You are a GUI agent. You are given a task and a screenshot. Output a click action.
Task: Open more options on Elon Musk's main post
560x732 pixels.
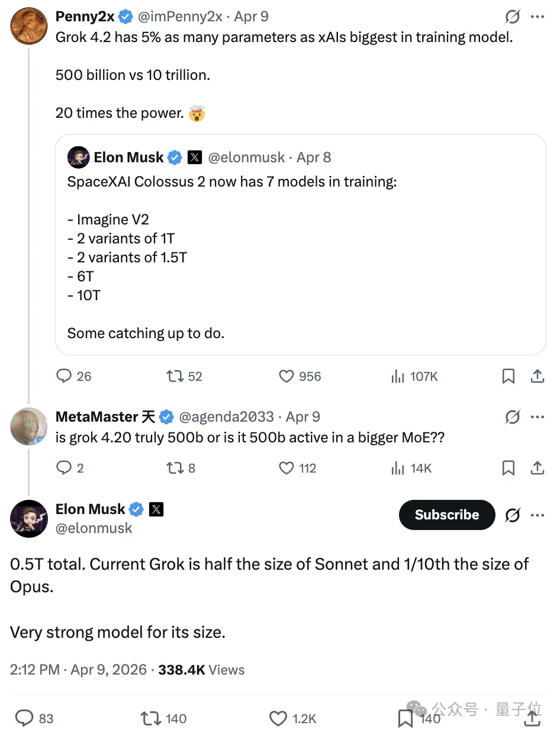[x=538, y=515]
